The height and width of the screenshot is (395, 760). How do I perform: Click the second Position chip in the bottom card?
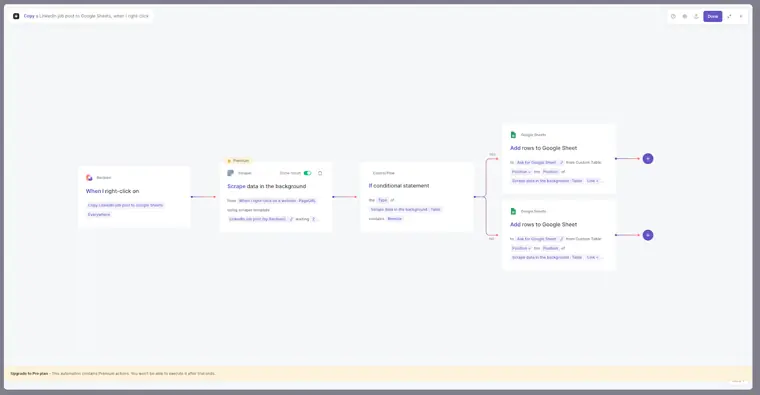click(551, 248)
